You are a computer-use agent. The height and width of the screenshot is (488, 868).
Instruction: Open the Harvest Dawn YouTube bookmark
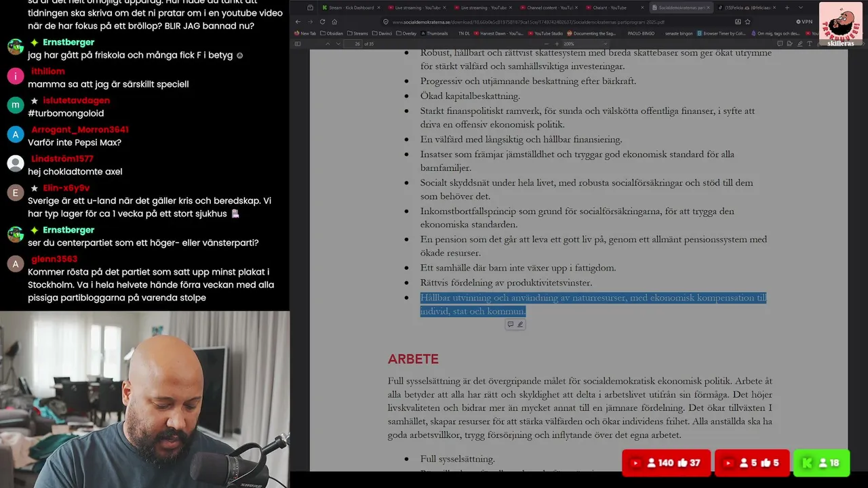pyautogui.click(x=498, y=33)
